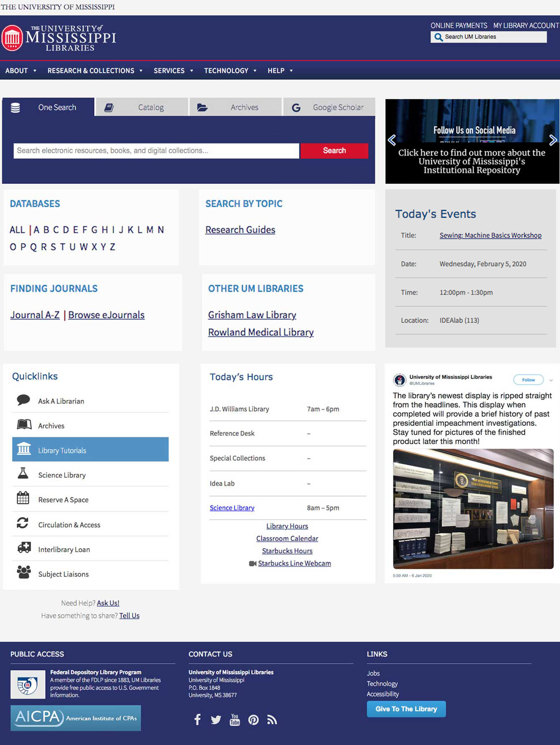560x745 pixels.
Task: Click the Ask A Librarian speech bubble icon
Action: click(x=23, y=400)
